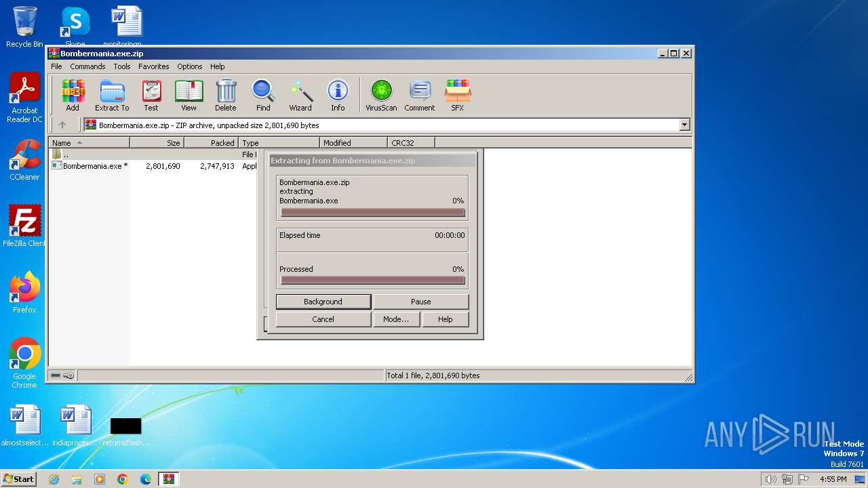The image size is (868, 488).
Task: Click the Start button
Action: (19, 479)
